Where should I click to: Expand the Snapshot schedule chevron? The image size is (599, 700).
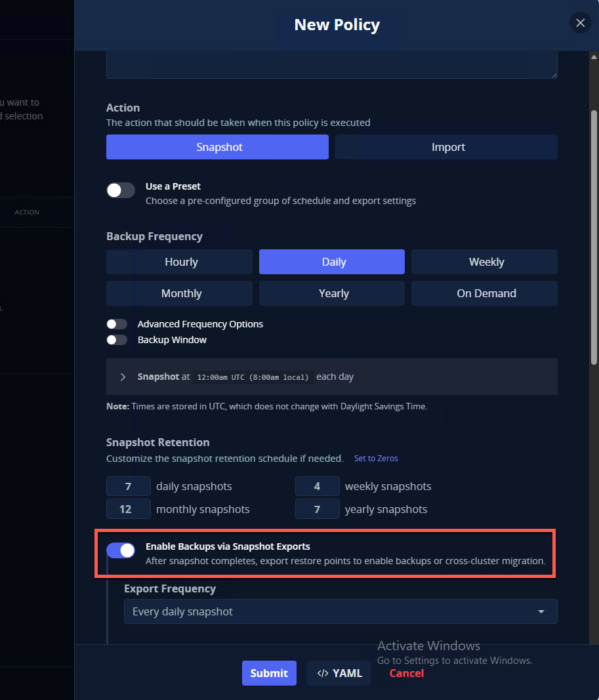pos(123,377)
